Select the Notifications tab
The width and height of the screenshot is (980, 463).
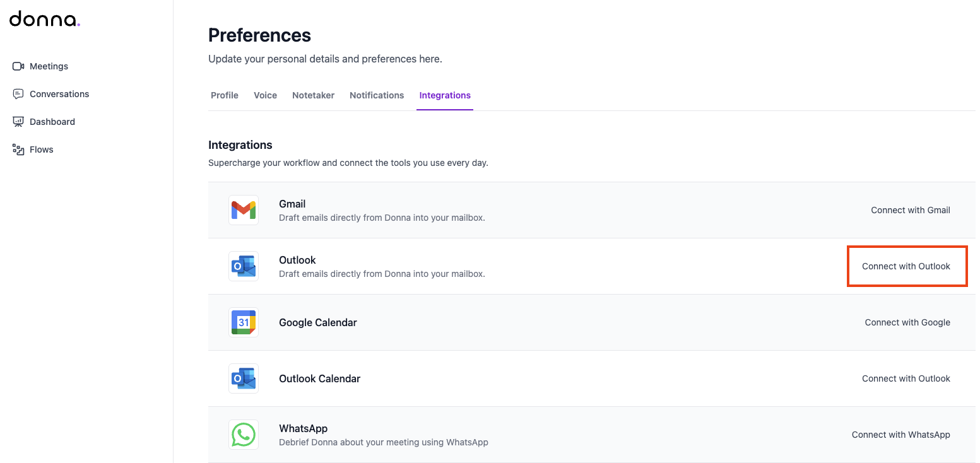point(377,95)
